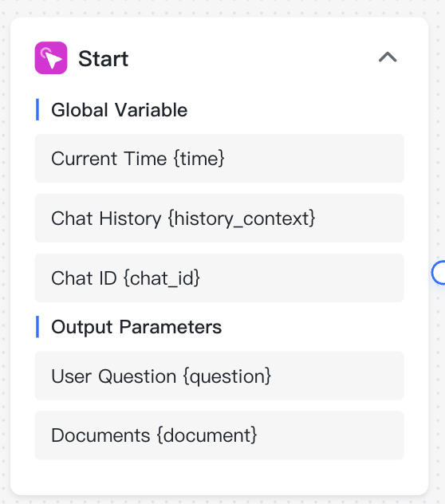The width and height of the screenshot is (445, 504).
Task: Click the {history_context} placeholder text
Action: click(242, 219)
